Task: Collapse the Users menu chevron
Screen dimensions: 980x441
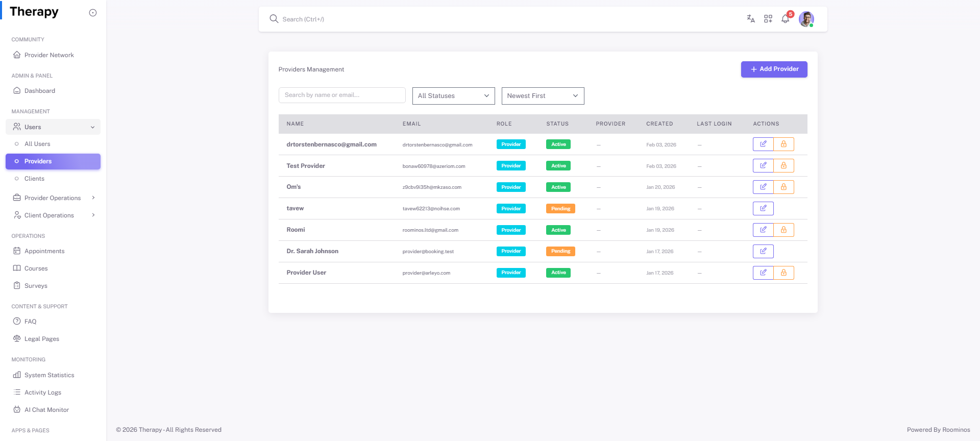Action: pos(93,127)
